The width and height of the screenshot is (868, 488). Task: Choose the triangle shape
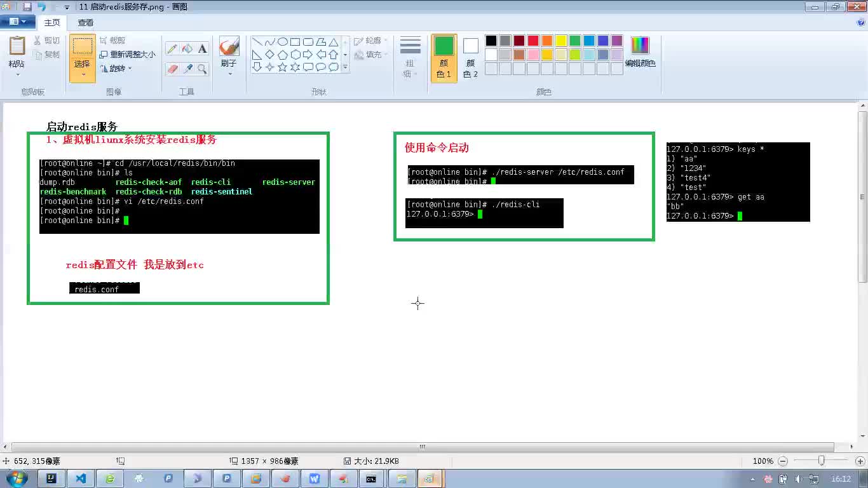pyautogui.click(x=334, y=42)
